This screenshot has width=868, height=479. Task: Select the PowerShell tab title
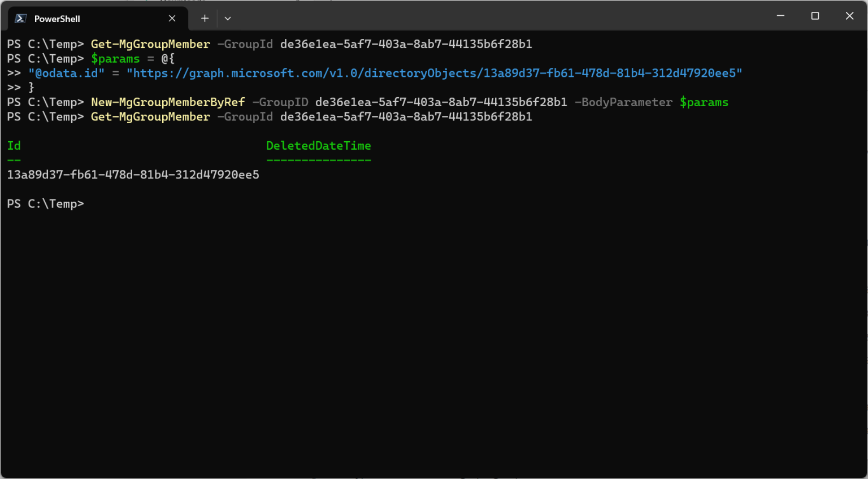57,19
